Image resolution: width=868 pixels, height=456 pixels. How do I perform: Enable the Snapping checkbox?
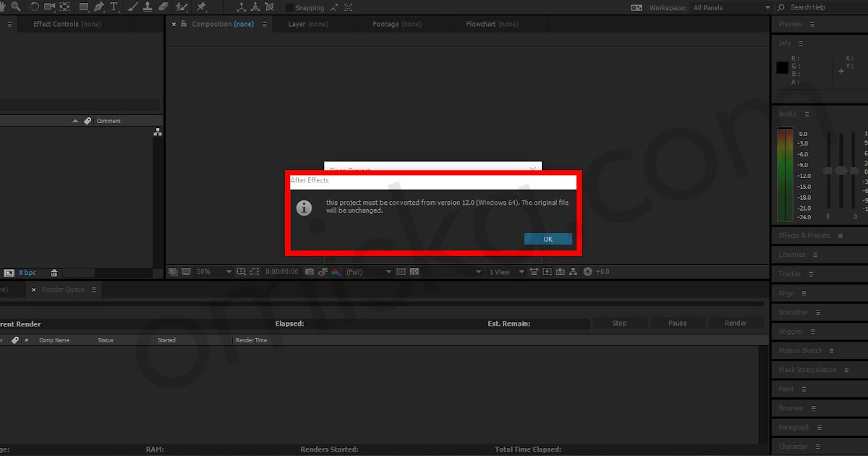point(289,7)
